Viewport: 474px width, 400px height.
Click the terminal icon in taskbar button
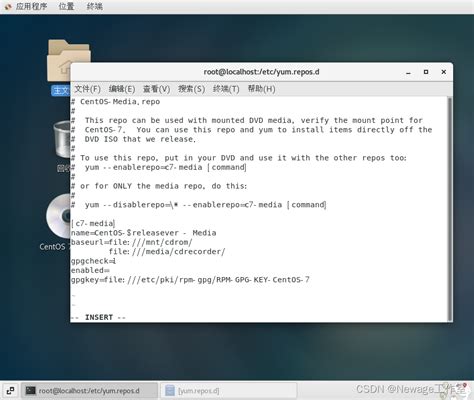pos(31,390)
